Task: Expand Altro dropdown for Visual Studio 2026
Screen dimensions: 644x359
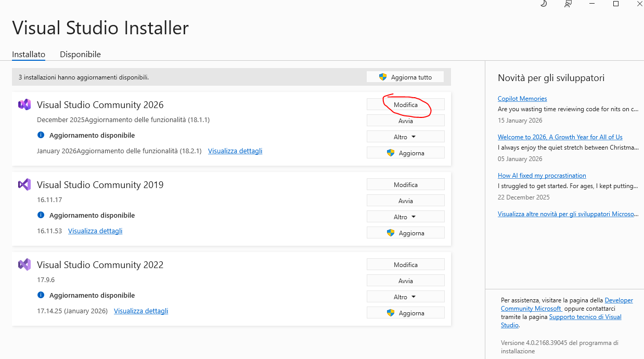Action: click(x=405, y=137)
